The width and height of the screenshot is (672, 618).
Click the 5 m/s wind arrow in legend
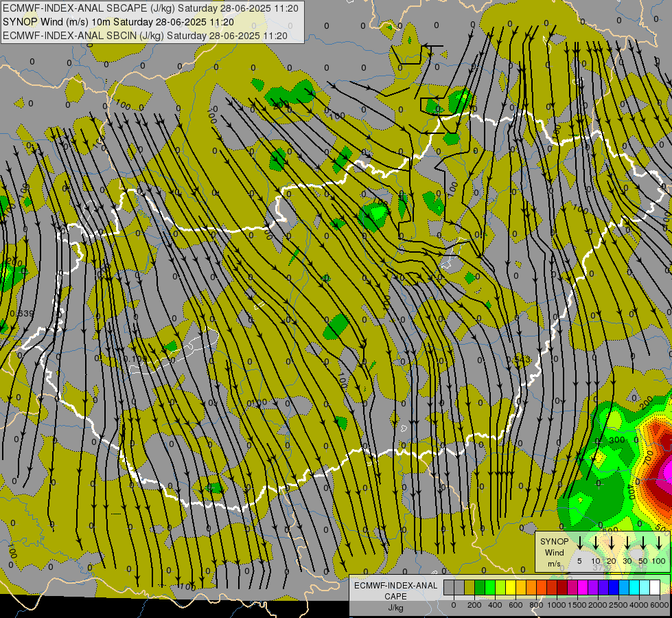coord(579,542)
